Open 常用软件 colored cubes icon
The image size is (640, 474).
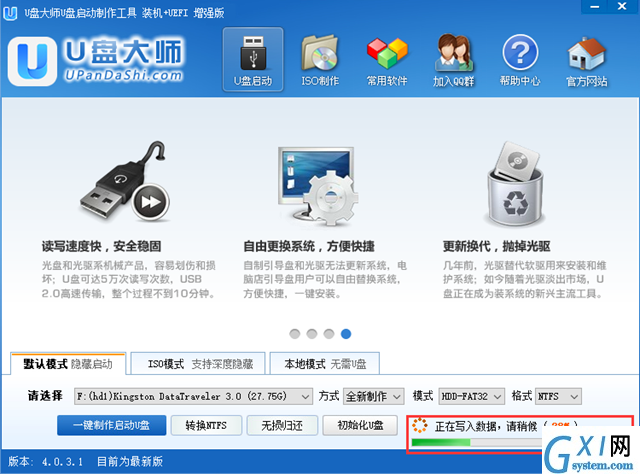point(387,61)
